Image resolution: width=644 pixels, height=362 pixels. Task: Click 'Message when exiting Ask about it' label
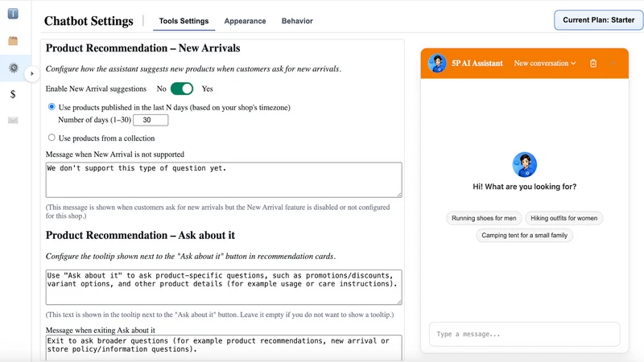tap(100, 330)
